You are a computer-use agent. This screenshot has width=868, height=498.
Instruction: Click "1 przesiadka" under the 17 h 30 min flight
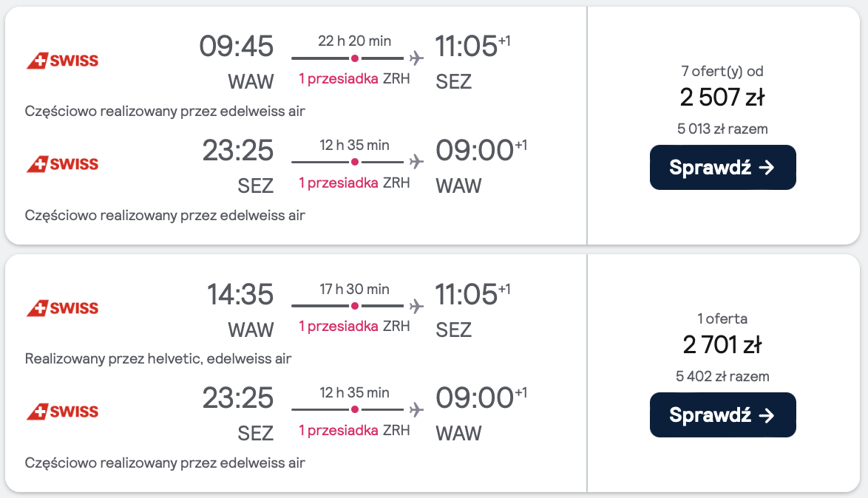(339, 327)
